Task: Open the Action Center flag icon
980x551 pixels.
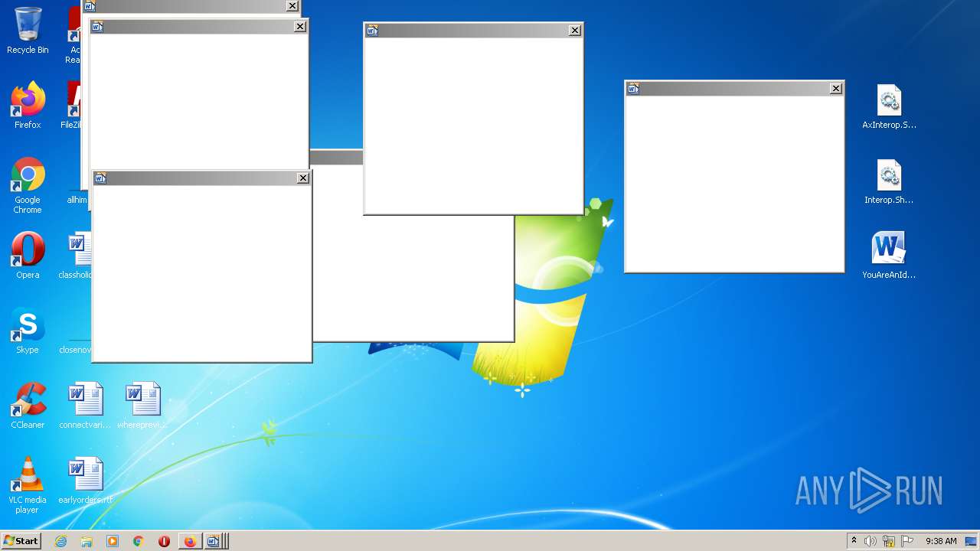Action: [907, 541]
